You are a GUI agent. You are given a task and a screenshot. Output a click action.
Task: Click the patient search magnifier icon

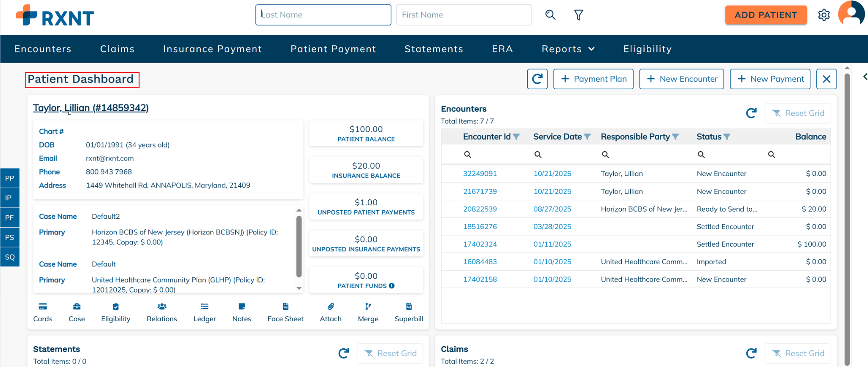click(x=550, y=15)
